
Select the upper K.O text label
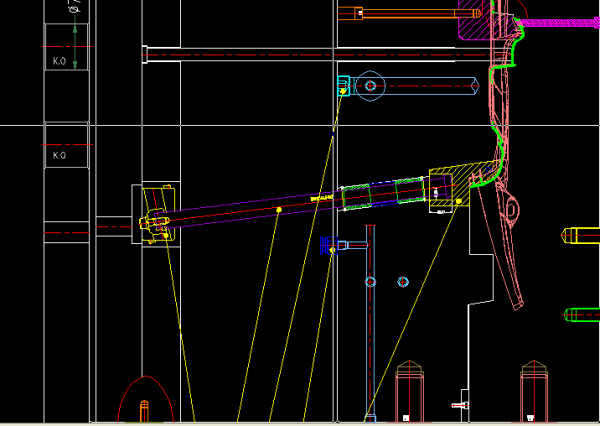(x=59, y=61)
